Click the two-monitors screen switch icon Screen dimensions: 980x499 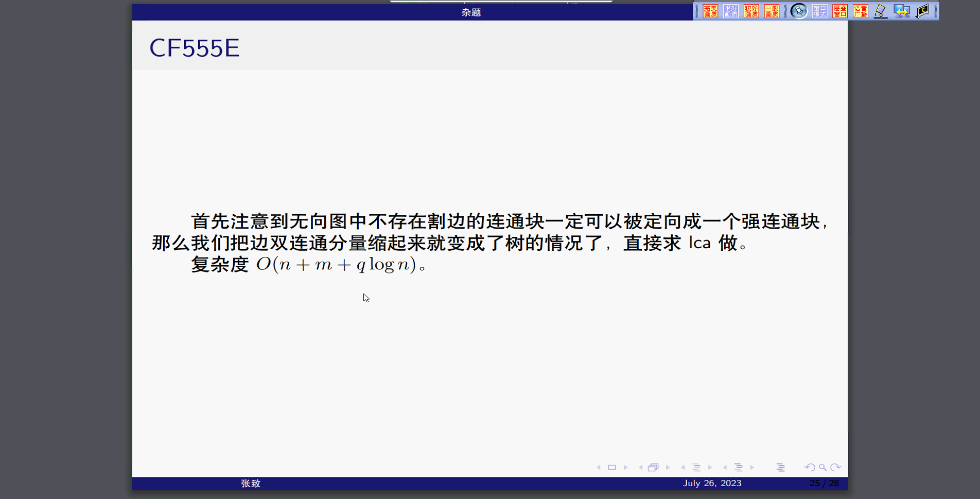click(x=902, y=11)
